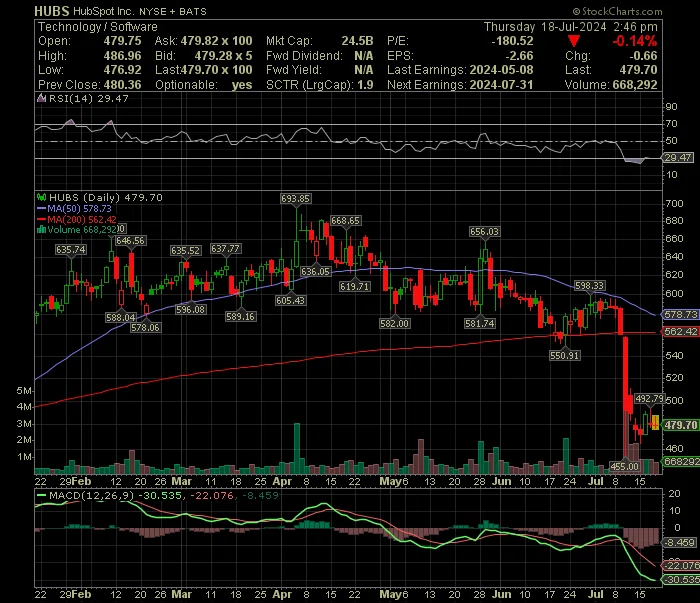Click the 619.71 price annotation
This screenshot has width=700, height=603.
click(x=354, y=287)
